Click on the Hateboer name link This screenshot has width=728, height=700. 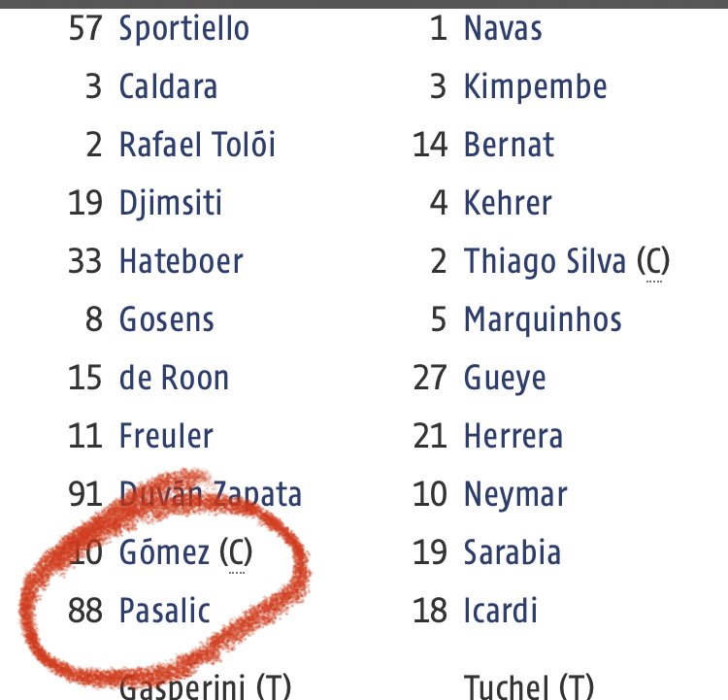[182, 261]
